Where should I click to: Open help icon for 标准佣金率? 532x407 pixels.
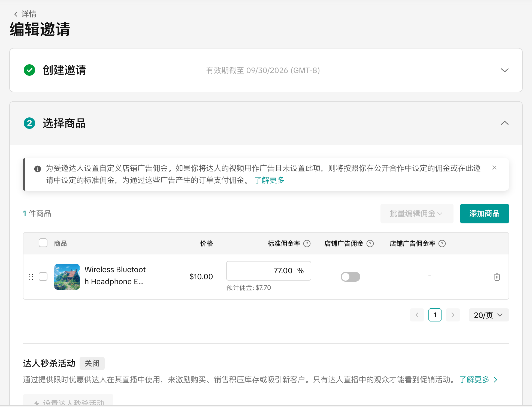point(307,244)
